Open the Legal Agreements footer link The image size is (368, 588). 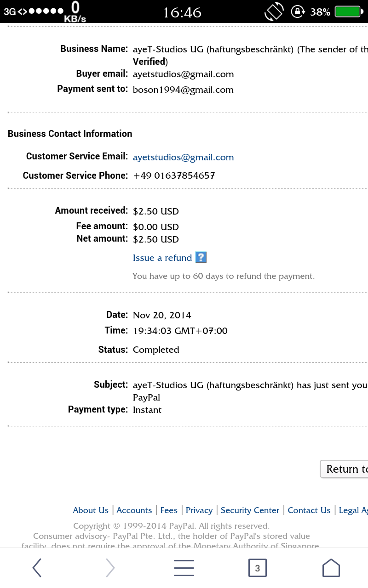[353, 510]
